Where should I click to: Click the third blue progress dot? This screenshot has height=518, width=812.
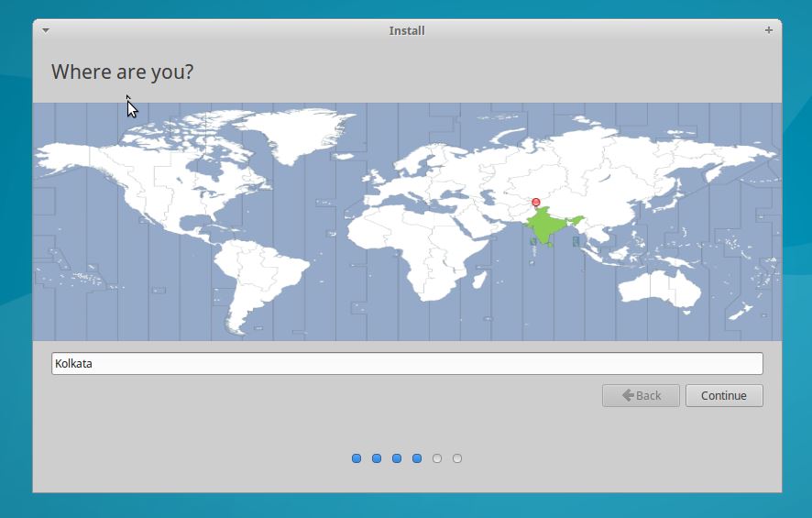pyautogui.click(x=397, y=458)
